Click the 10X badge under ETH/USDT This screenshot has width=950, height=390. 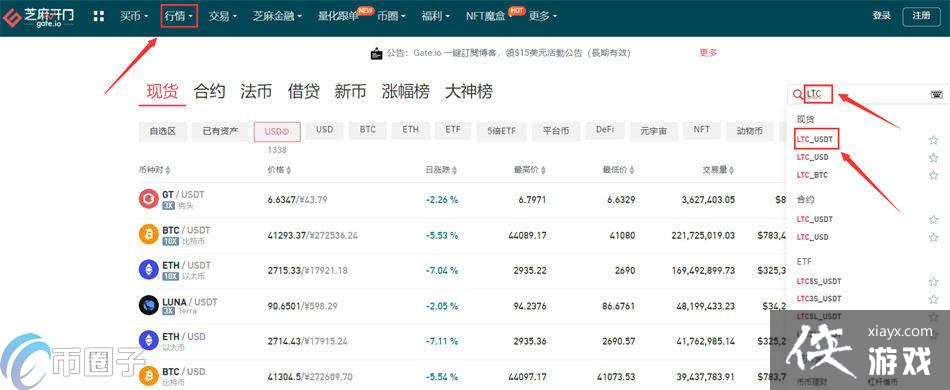(170, 276)
